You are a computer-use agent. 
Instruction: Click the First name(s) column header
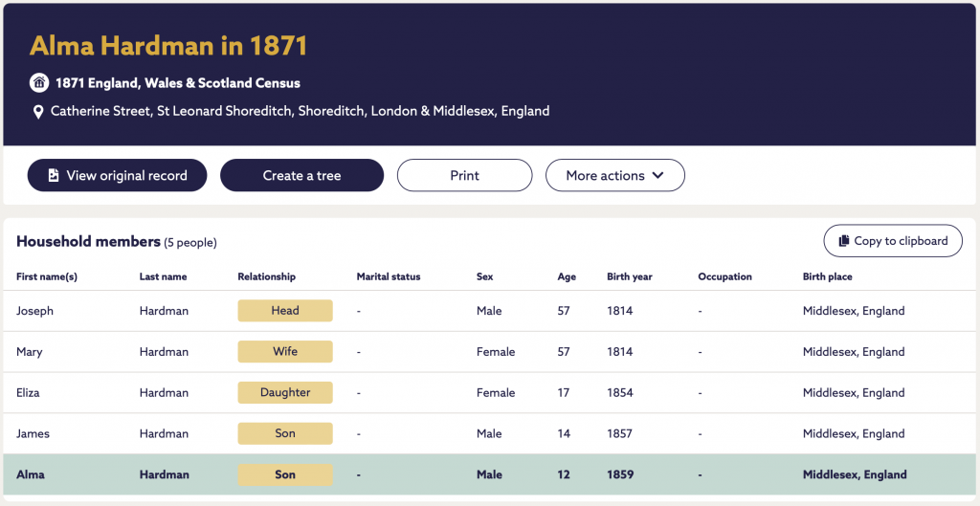[x=47, y=276]
